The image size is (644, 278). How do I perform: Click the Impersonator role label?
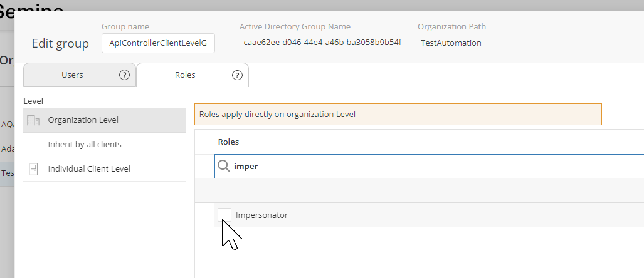[x=261, y=215]
